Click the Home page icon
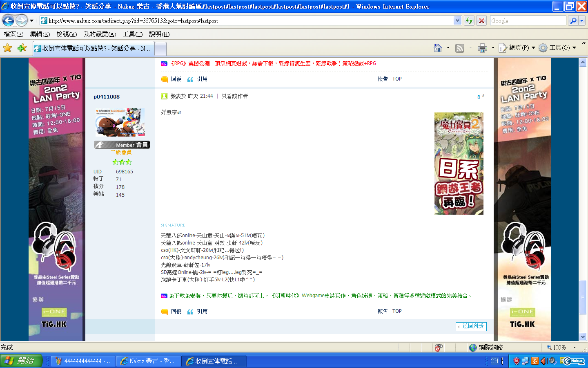 point(438,48)
